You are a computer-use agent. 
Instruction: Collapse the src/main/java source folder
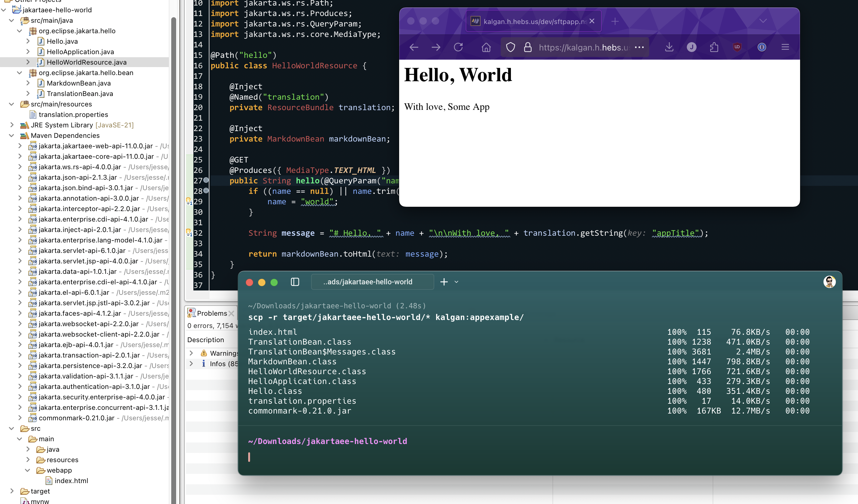click(x=12, y=20)
